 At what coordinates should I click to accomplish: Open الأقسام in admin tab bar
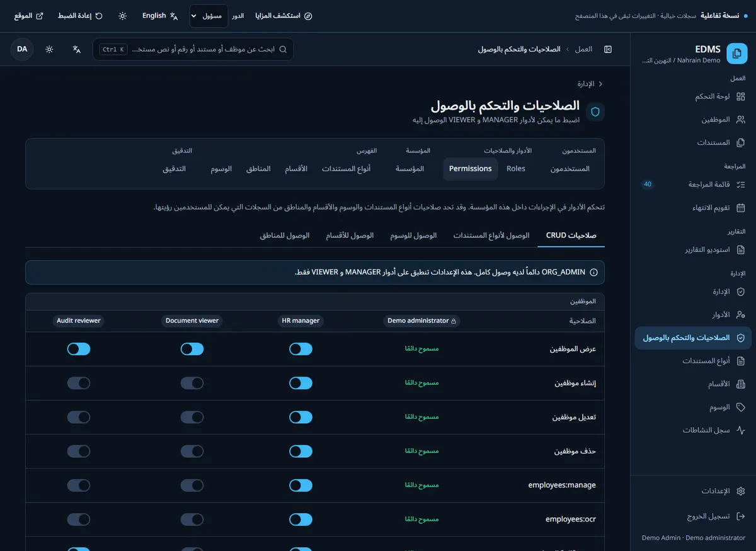click(x=296, y=169)
